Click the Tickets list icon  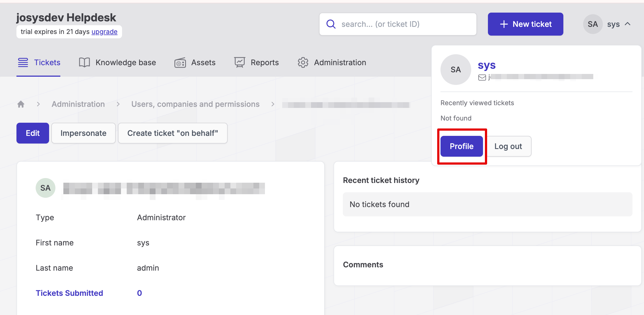23,62
